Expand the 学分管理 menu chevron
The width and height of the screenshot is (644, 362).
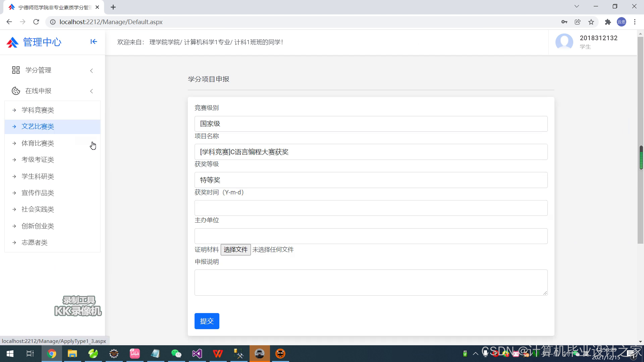coord(91,70)
